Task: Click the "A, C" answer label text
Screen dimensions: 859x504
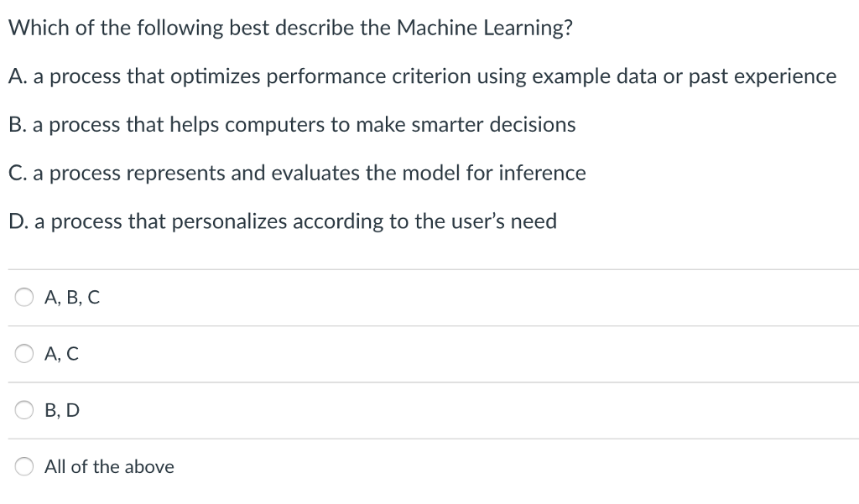Action: tap(62, 354)
